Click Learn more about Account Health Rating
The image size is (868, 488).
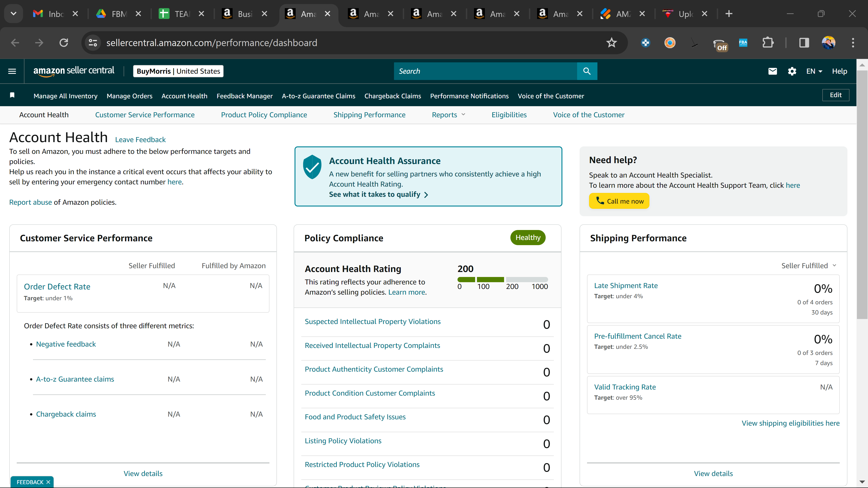(407, 292)
